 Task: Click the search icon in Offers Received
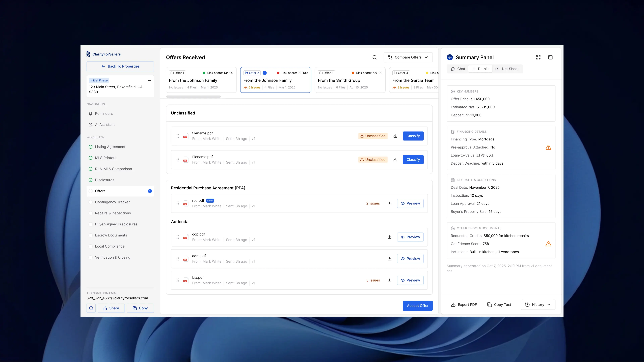[374, 57]
